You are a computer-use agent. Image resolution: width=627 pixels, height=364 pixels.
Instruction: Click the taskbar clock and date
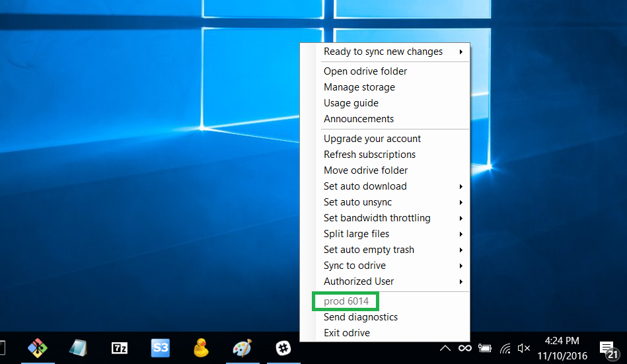point(562,347)
